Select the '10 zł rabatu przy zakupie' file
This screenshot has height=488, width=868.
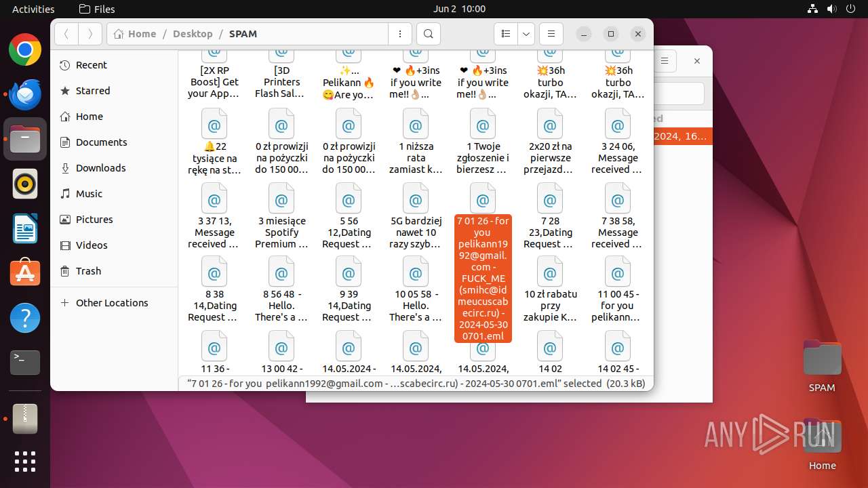point(550,290)
